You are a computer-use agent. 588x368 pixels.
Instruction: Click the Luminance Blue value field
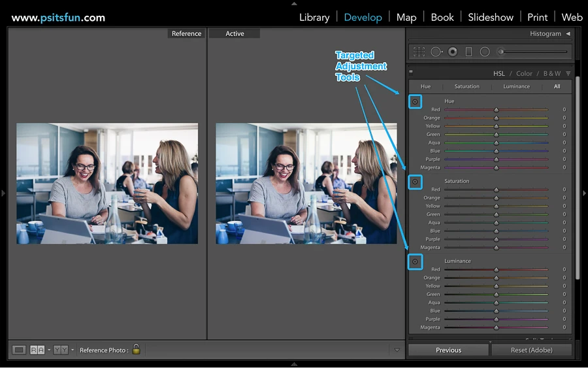(x=564, y=310)
